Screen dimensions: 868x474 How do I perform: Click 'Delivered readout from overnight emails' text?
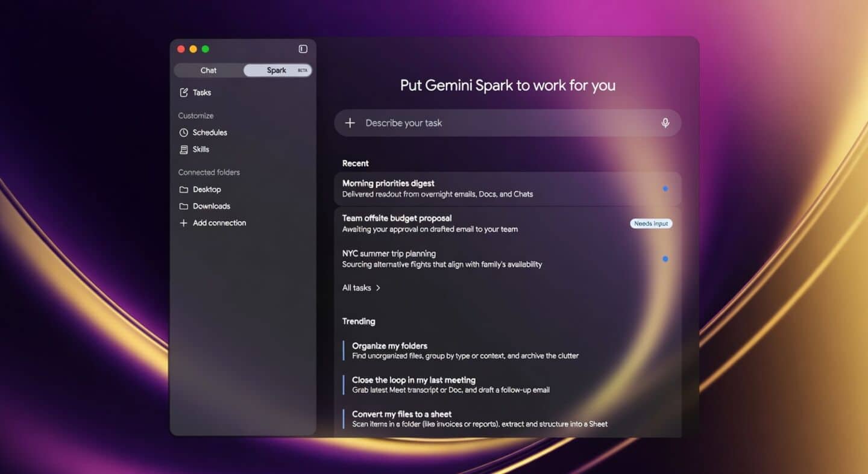pyautogui.click(x=438, y=195)
